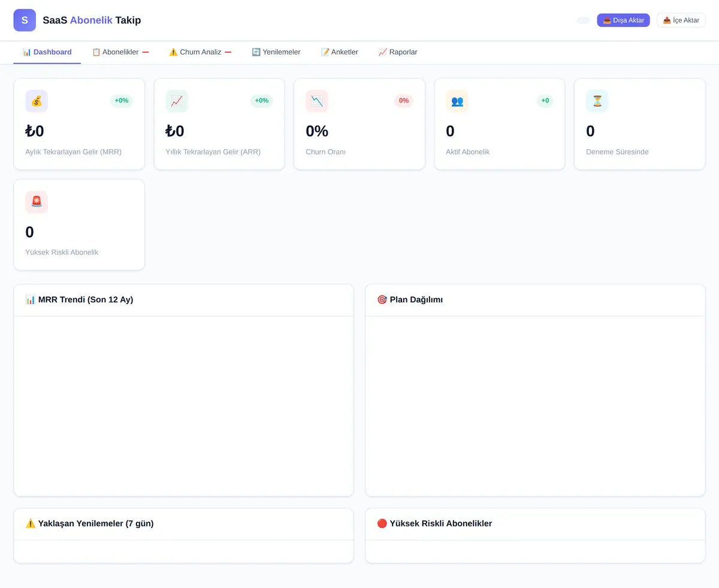Viewport: 719px width, 588px height.
Task: Click the ₺0 value on the ARR card
Action: pos(175,131)
